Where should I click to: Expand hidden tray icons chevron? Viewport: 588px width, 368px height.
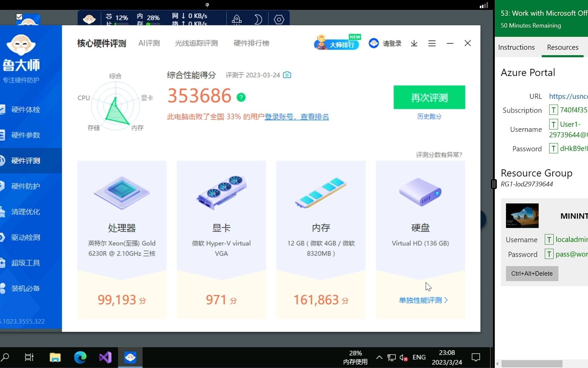click(379, 357)
